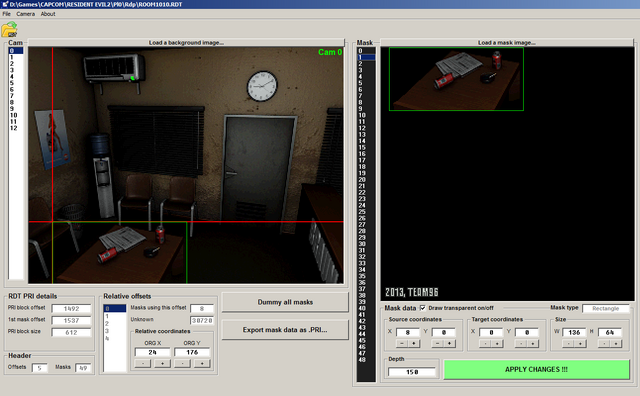Viewport: 640px width, 396px height.
Task: Increase mask width W with plus
Action: coord(580,344)
